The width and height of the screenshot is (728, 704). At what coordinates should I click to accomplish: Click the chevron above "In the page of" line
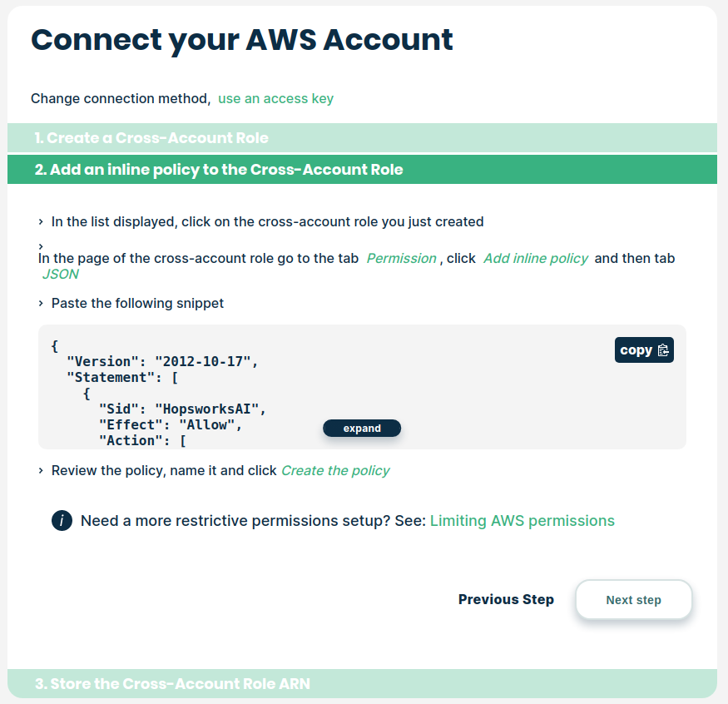pos(40,246)
